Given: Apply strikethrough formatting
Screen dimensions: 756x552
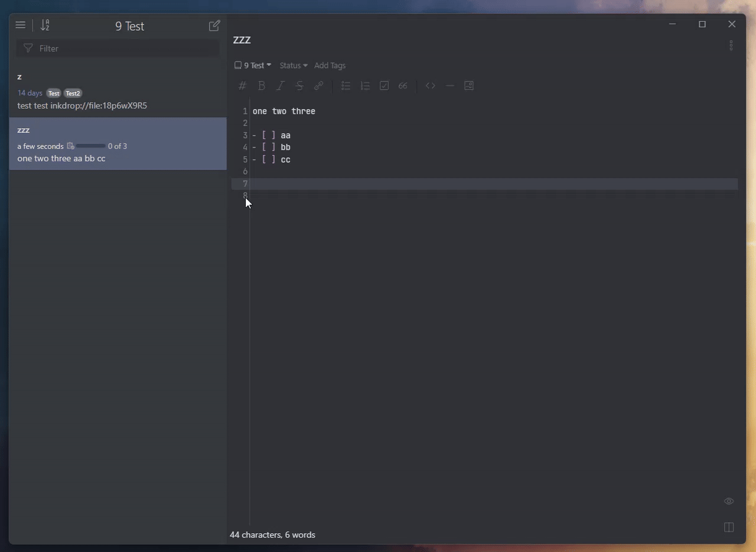Looking at the screenshot, I should point(299,86).
